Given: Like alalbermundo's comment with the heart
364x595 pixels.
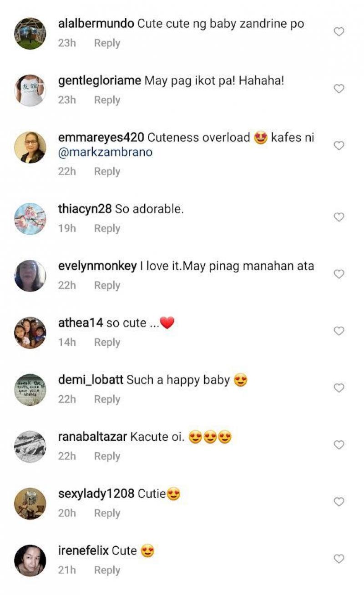Looking at the screenshot, I should (339, 32).
